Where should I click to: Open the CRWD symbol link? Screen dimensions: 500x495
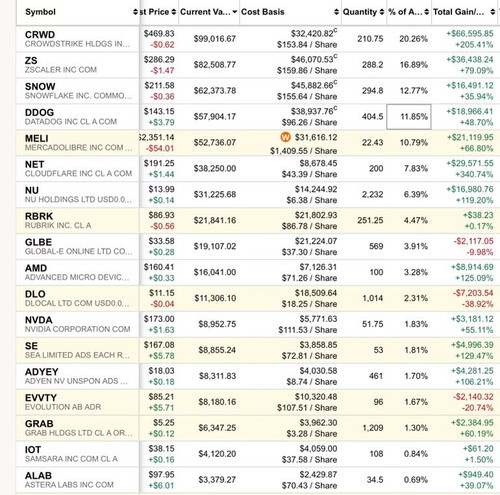tap(40, 35)
